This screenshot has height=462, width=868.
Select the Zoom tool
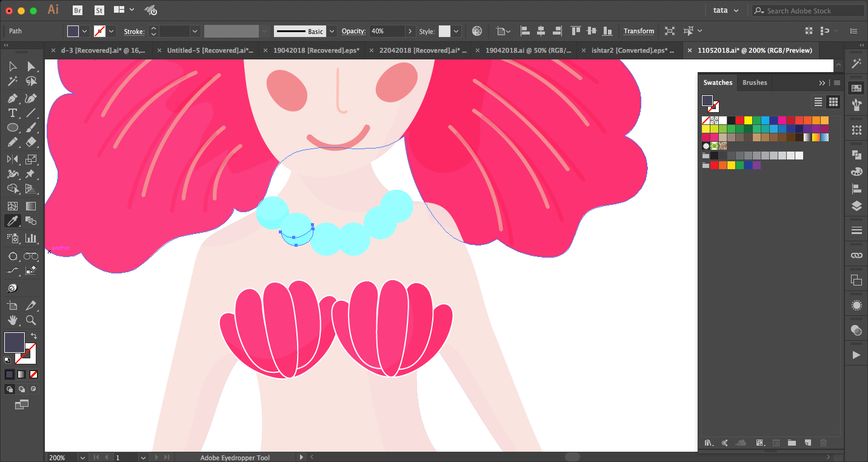click(x=31, y=320)
